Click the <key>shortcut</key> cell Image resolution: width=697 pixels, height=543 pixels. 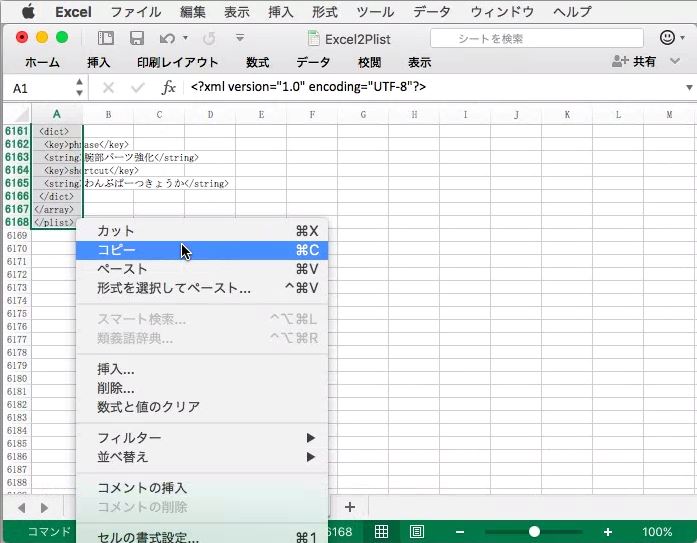point(57,171)
